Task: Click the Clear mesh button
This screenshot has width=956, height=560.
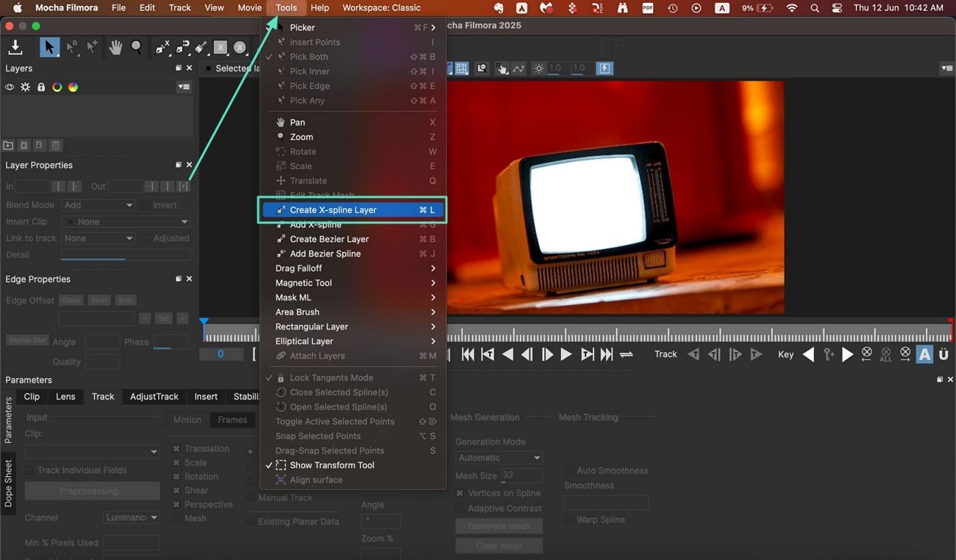Action: (499, 546)
